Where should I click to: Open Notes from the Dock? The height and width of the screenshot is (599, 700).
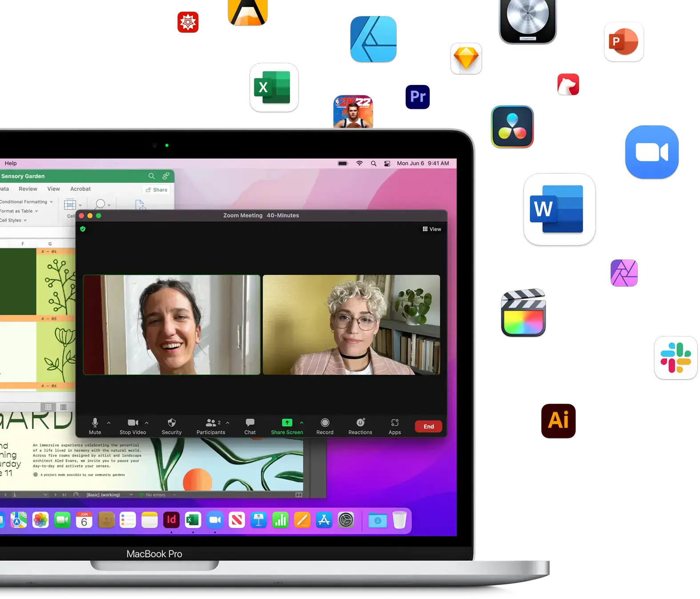coord(149,520)
